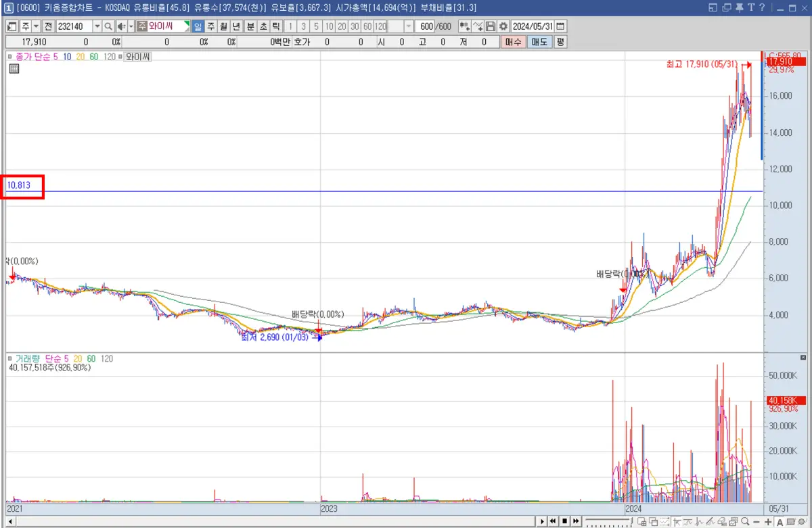Click the overlapping windows icon in bottom toolbar
812x528 pixels.
653,521
